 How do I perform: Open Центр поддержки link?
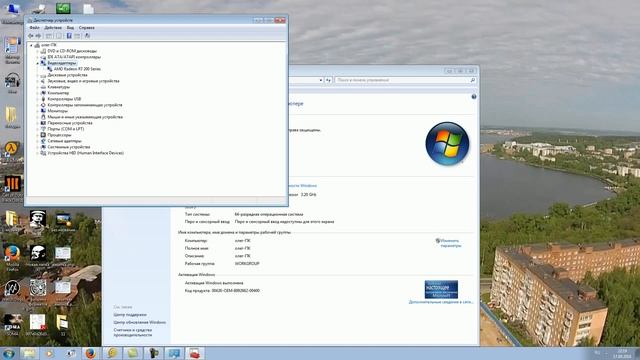point(130,315)
